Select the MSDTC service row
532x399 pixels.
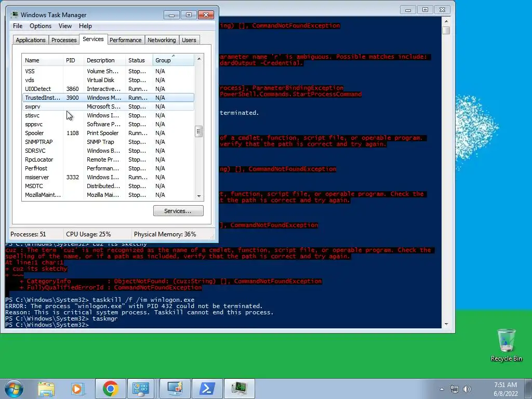click(x=108, y=186)
